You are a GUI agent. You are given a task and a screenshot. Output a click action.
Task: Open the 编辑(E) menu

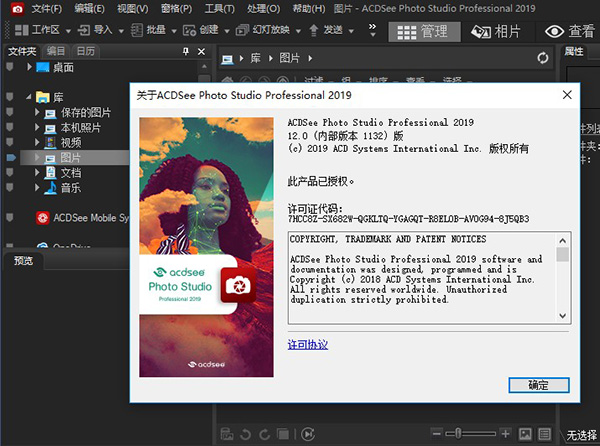pyautogui.click(x=89, y=8)
